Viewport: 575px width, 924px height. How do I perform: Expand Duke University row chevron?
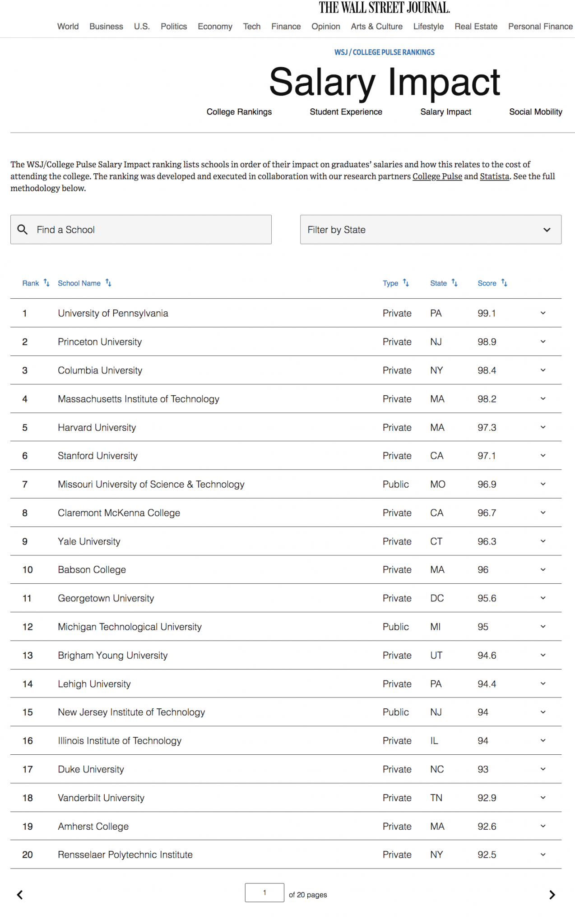point(543,769)
